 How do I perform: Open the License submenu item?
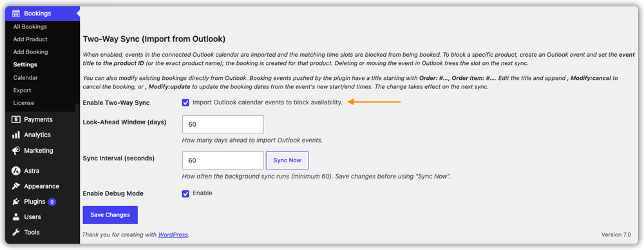23,103
